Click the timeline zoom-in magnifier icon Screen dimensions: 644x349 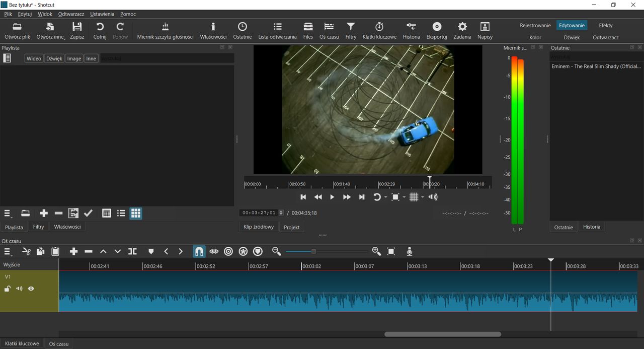point(376,251)
